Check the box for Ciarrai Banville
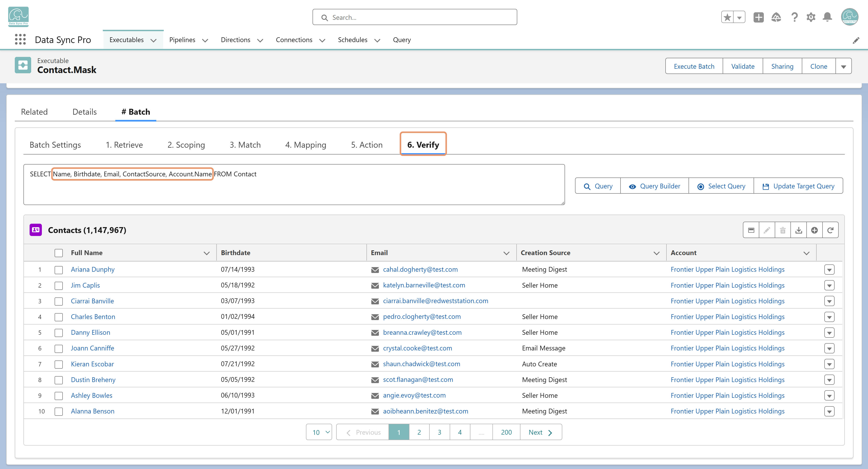868x469 pixels. pyautogui.click(x=59, y=301)
